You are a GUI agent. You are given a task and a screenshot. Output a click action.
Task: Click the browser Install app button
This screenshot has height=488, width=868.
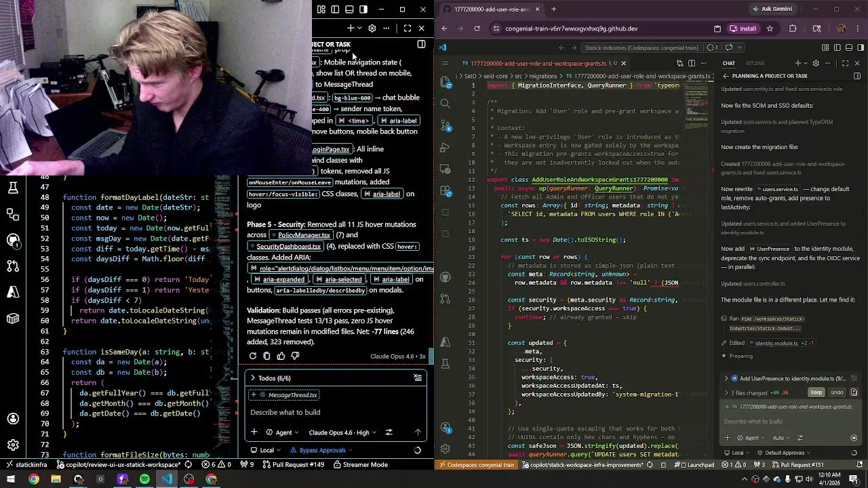click(743, 28)
